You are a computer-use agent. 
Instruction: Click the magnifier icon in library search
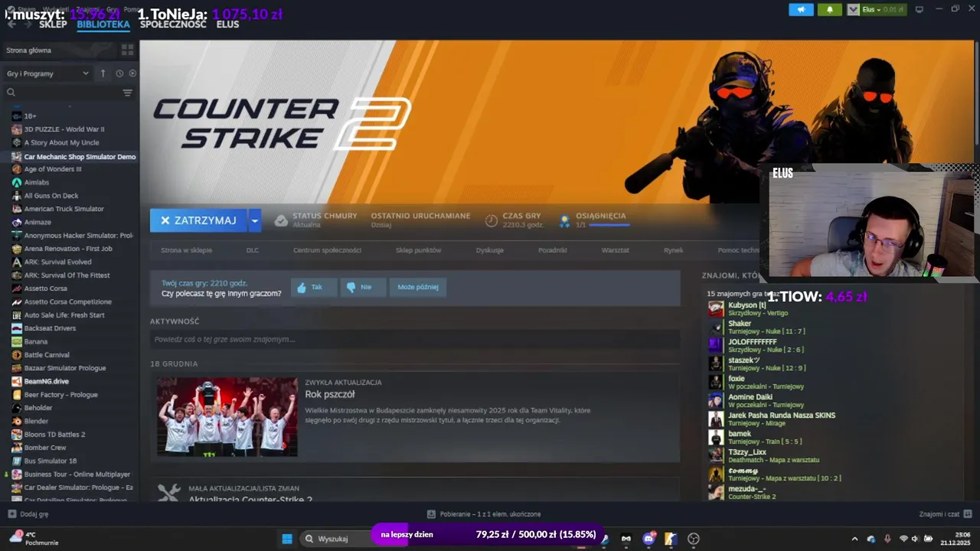[x=11, y=93]
